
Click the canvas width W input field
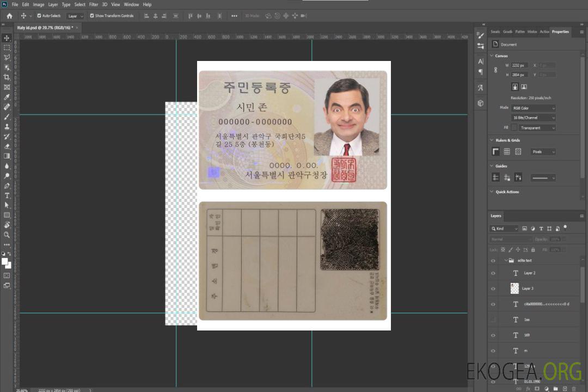click(x=519, y=65)
